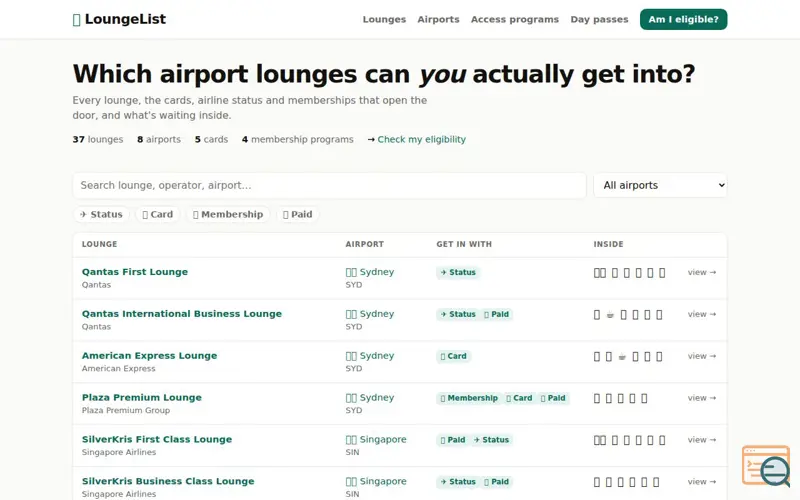
Task: Expand the All airports dropdown
Action: pos(660,185)
